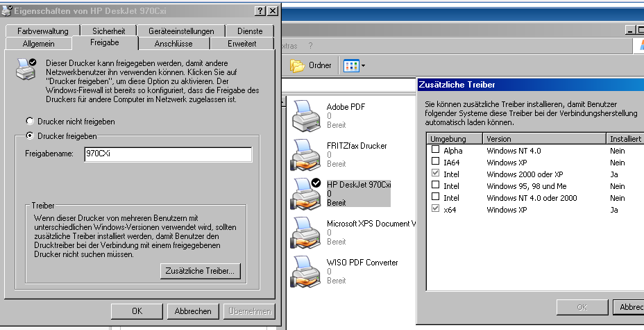This screenshot has height=330, width=644.
Task: Switch to the Sicherheit tab
Action: point(109,31)
